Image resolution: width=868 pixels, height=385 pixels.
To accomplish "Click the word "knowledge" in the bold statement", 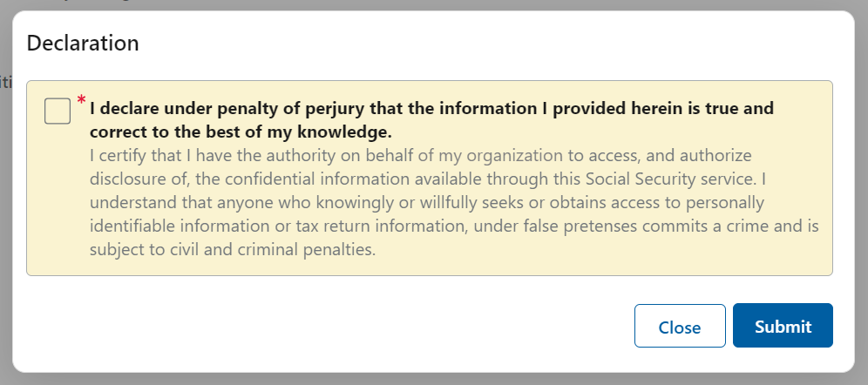I will (346, 132).
